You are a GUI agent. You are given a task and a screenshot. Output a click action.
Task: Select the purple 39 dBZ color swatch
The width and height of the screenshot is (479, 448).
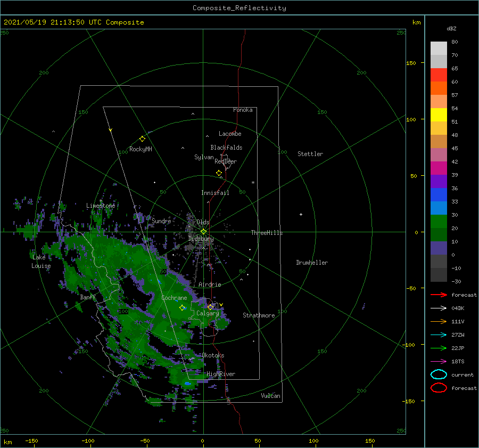pos(439,181)
